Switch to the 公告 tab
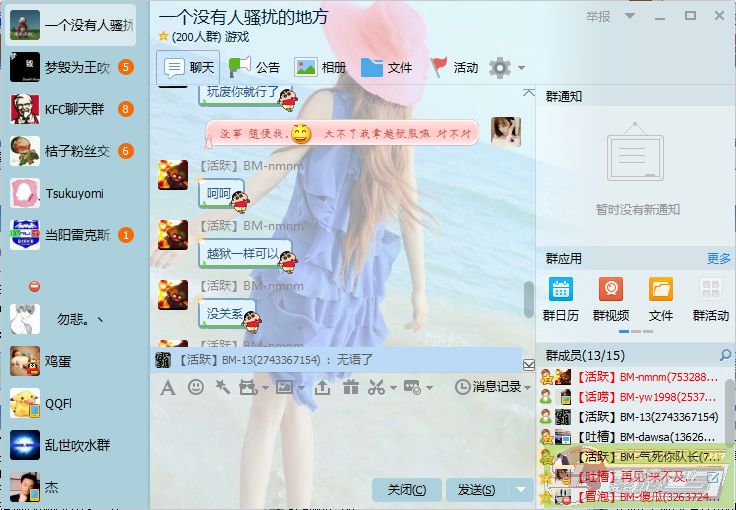Screen dimensions: 736x510 click(x=255, y=67)
